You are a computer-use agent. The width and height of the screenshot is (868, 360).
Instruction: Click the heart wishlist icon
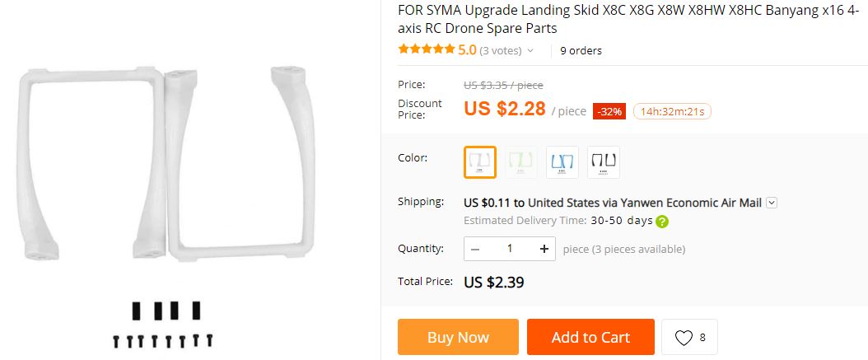click(684, 338)
